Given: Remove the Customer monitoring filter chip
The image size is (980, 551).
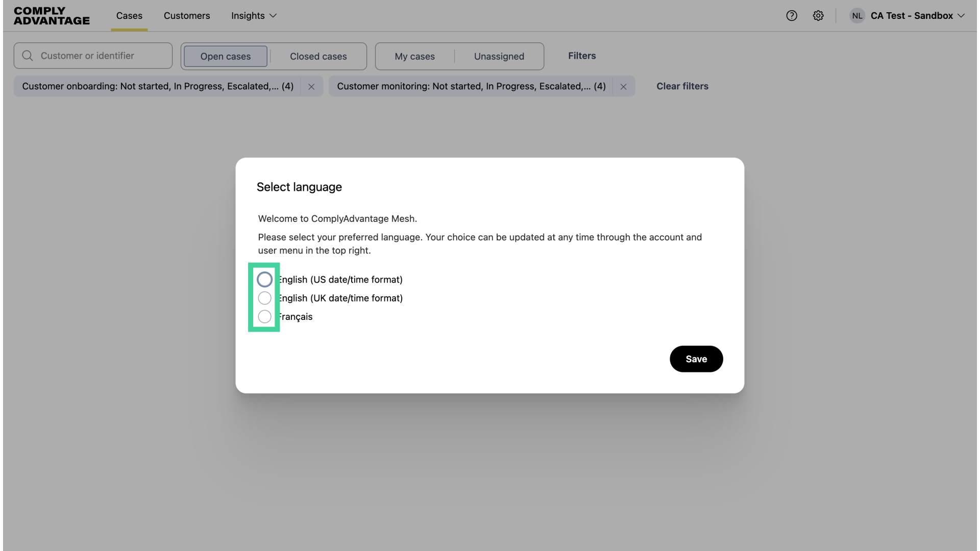Looking at the screenshot, I should coord(623,86).
